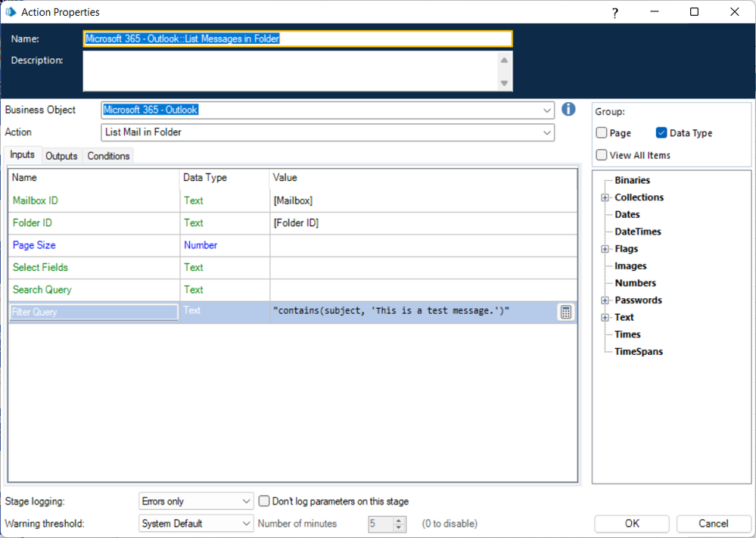The image size is (756, 538).
Task: Enable the Page group checkbox
Action: click(x=601, y=132)
